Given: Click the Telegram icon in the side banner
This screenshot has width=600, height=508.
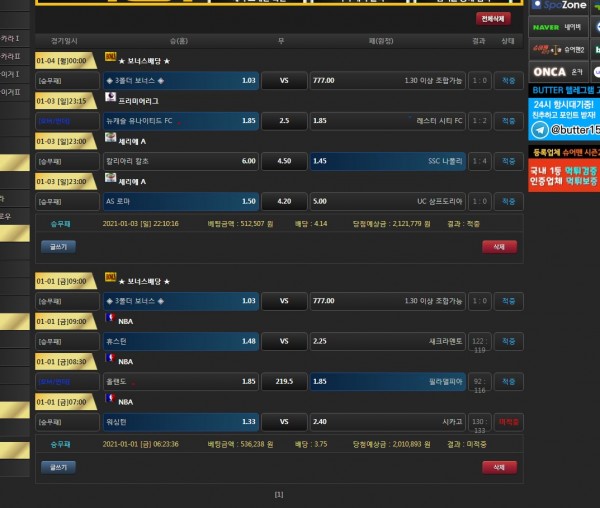Looking at the screenshot, I should tap(539, 129).
